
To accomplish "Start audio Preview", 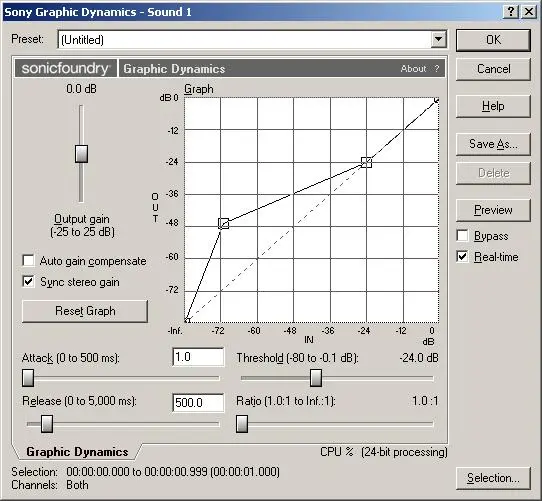I will pos(493,210).
